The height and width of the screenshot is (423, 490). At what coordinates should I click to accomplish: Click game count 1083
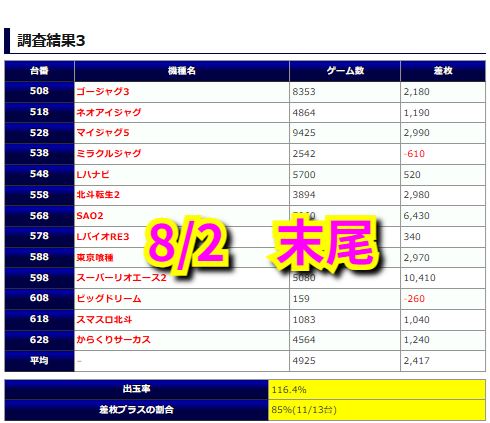click(x=304, y=320)
